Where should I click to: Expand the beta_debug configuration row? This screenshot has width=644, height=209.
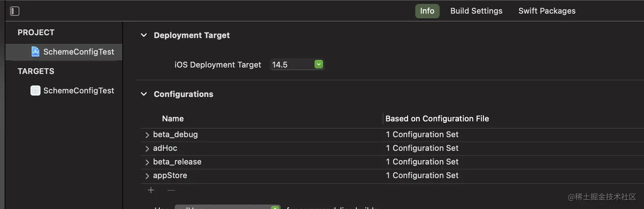tap(147, 135)
